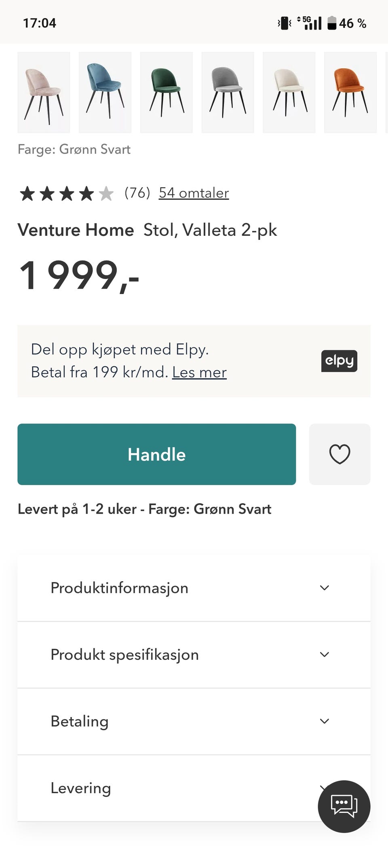Pick the grey chair color variant

pos(228,93)
